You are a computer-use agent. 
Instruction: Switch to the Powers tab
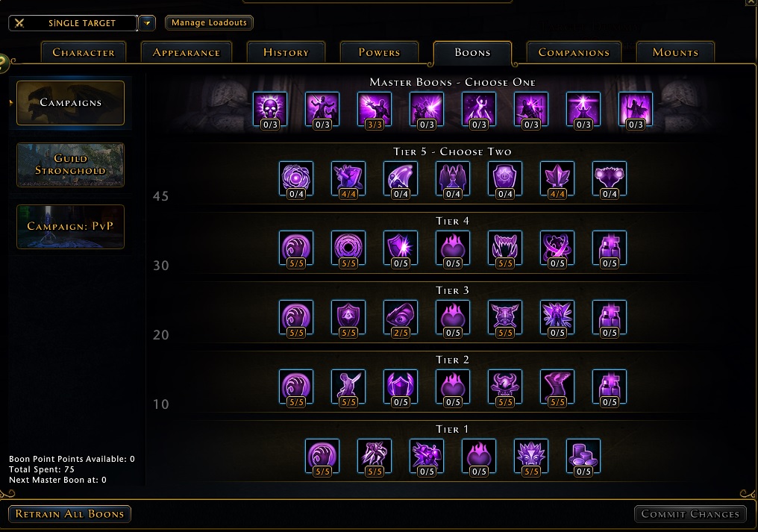coord(379,52)
